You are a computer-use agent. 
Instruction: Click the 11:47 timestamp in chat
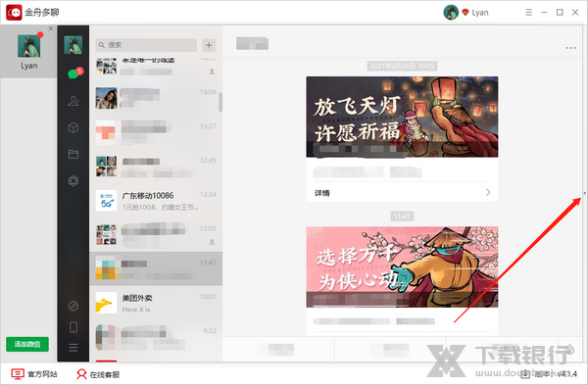(402, 217)
